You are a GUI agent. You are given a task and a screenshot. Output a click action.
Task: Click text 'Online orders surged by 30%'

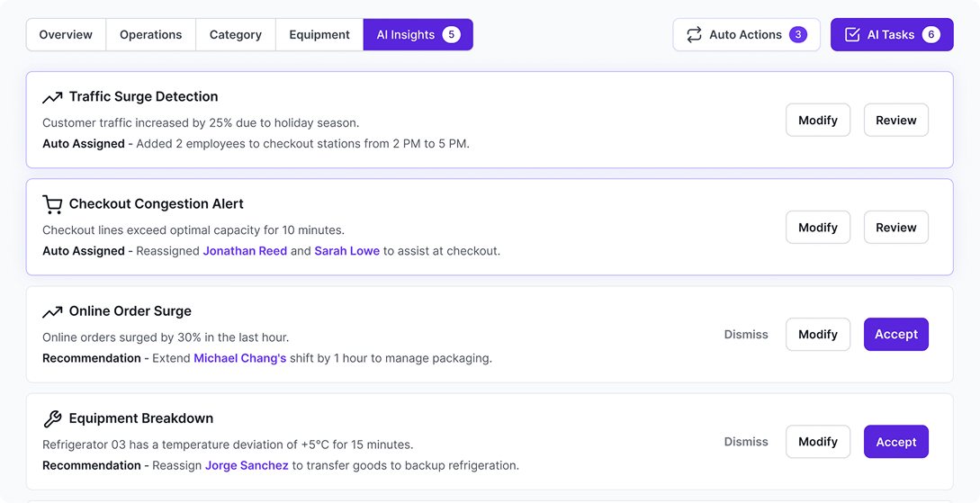[121, 337]
